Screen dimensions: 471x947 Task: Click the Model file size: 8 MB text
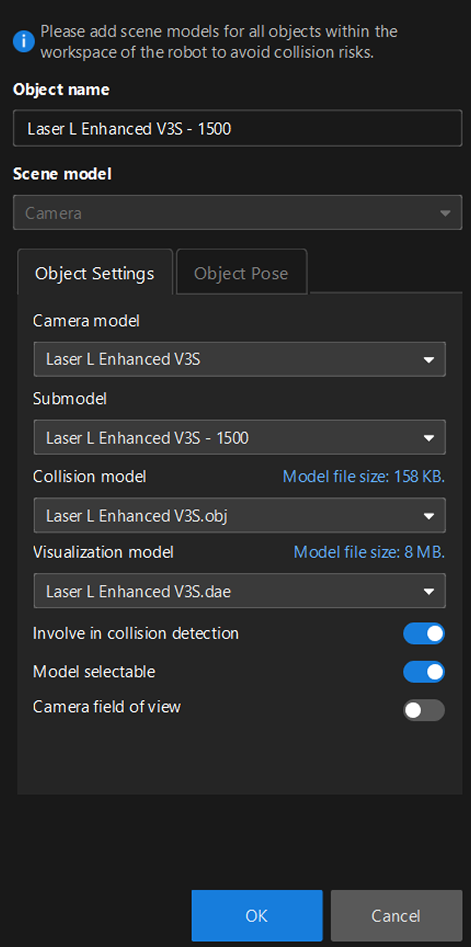(370, 552)
